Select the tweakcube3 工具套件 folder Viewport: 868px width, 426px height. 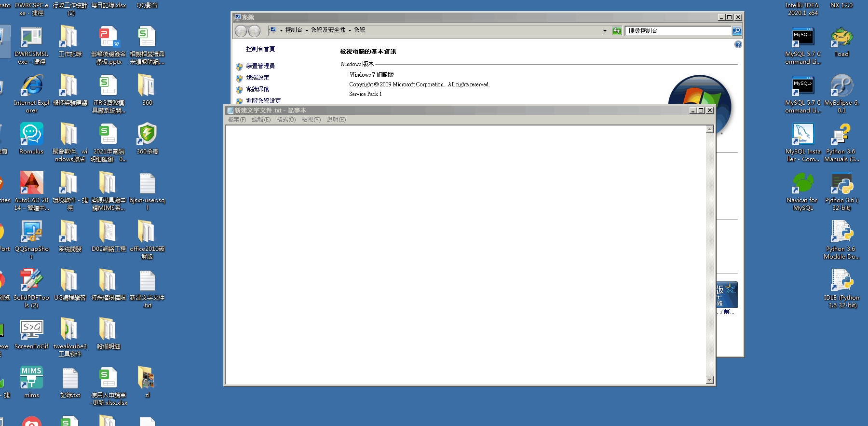(x=70, y=337)
